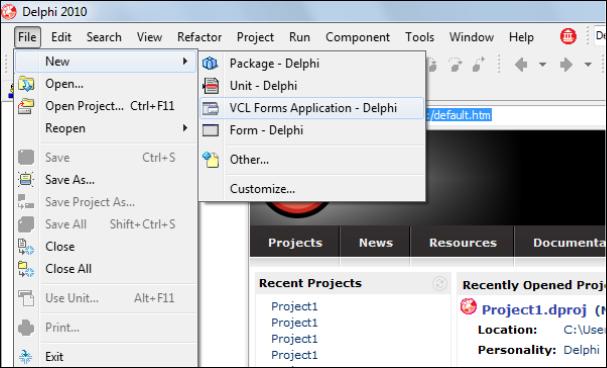
Task: Click the first Project1 link under Recent Projects
Action: tap(294, 306)
